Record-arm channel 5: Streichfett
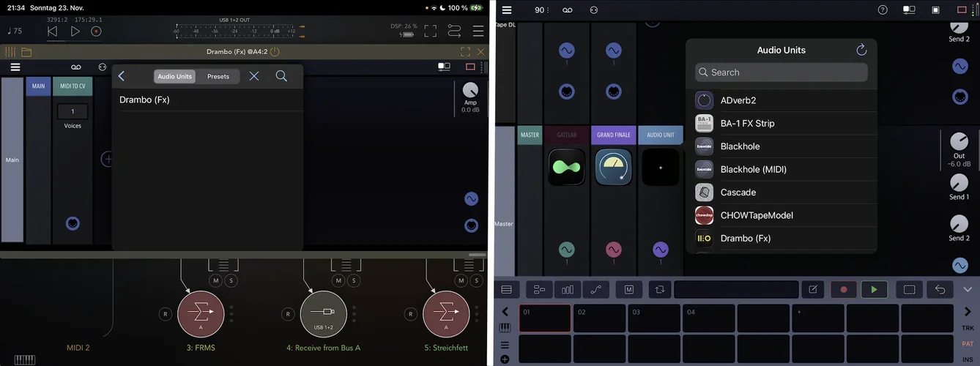This screenshot has width=980, height=366. tap(410, 314)
